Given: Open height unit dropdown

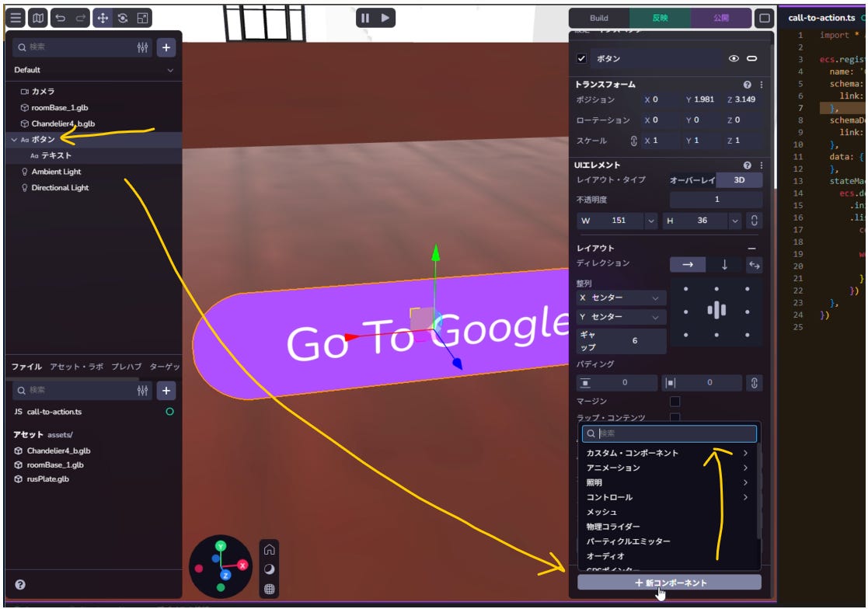Looking at the screenshot, I should [x=734, y=221].
